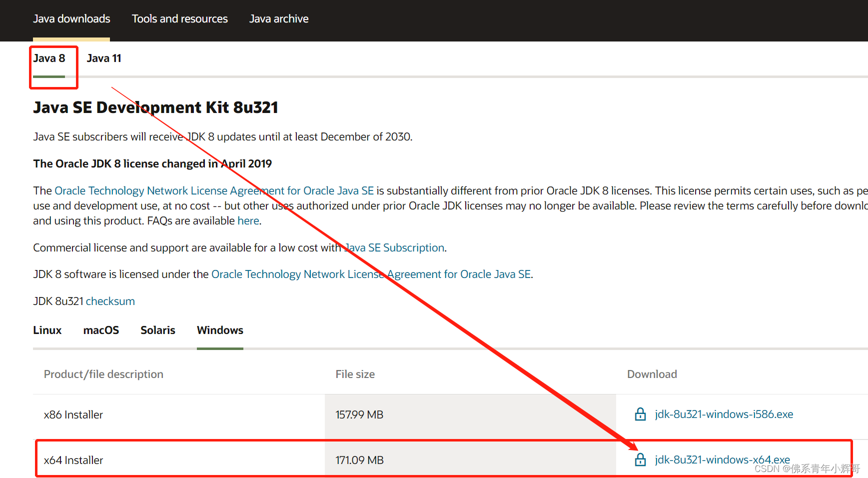The width and height of the screenshot is (868, 478).
Task: Open the Java archive nav tab
Action: point(279,19)
